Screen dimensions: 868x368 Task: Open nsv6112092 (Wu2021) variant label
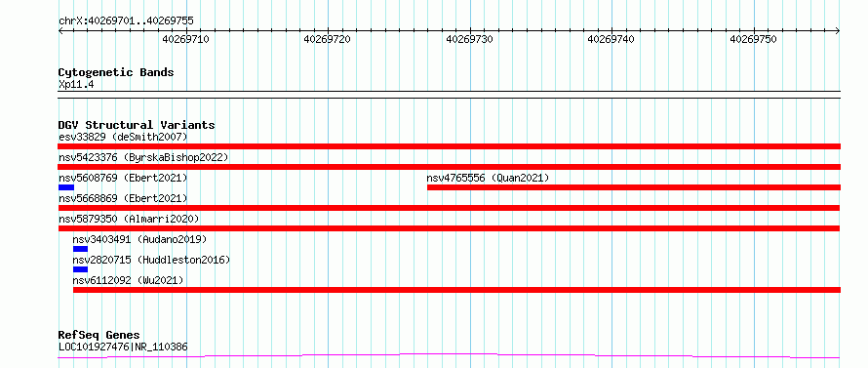(x=128, y=280)
